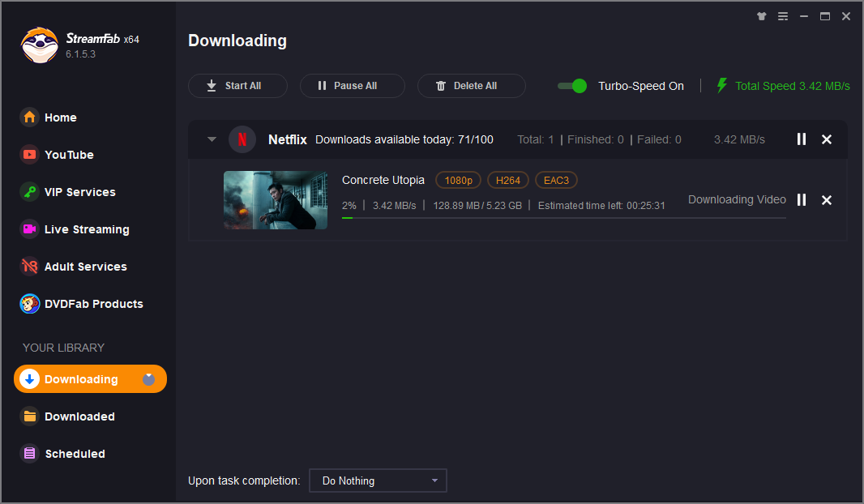
Task: Open the hamburger main menu
Action: pos(783,16)
